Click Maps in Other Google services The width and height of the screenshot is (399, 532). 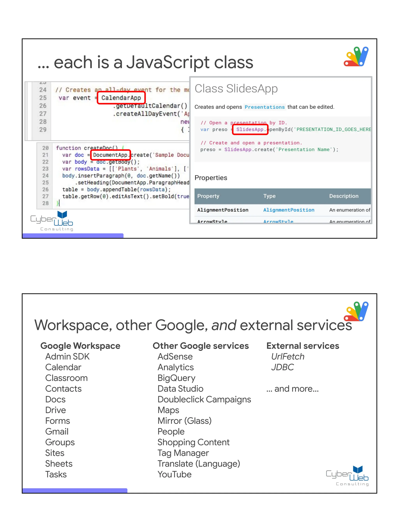[x=168, y=411]
